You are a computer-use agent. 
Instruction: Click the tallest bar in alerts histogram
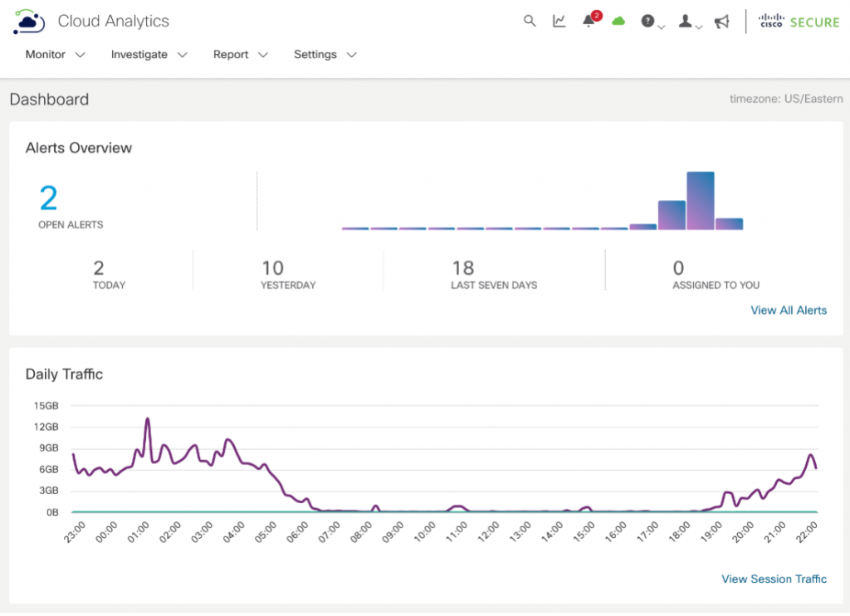[x=701, y=201]
